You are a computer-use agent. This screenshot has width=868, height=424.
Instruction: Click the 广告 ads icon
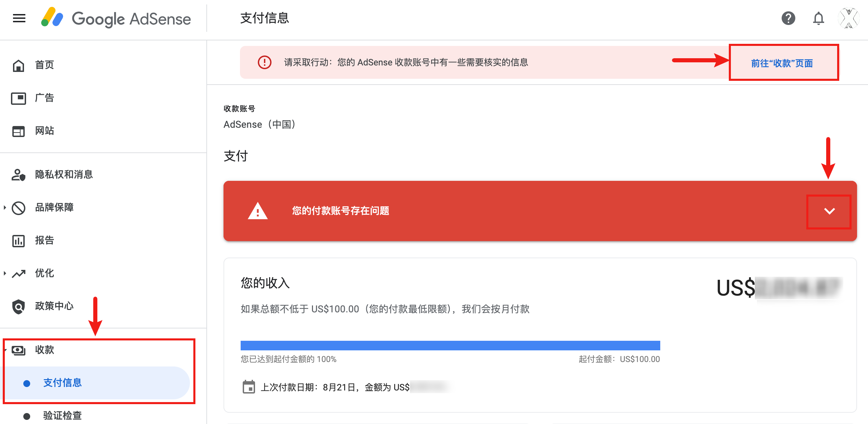19,98
